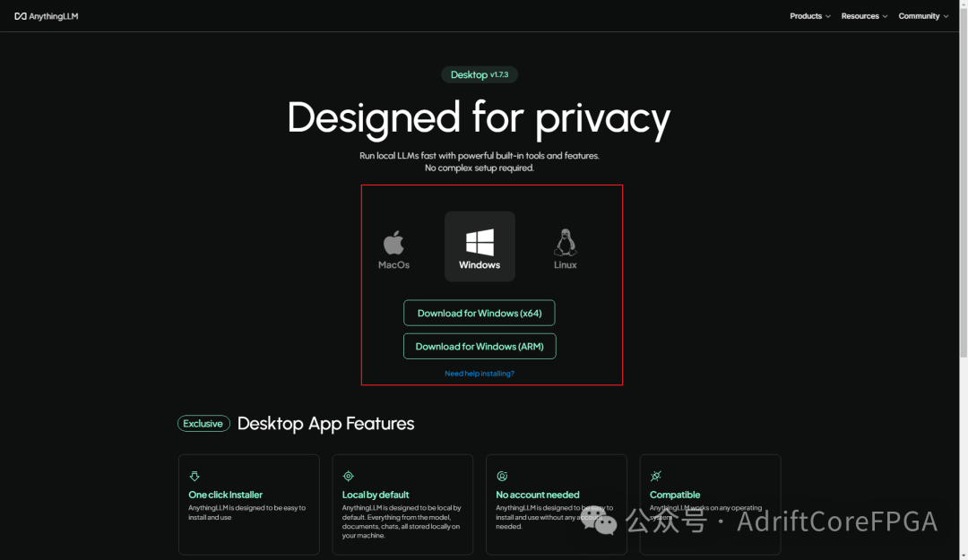Click the One click installer card title
The image size is (968, 560).
[x=225, y=495]
